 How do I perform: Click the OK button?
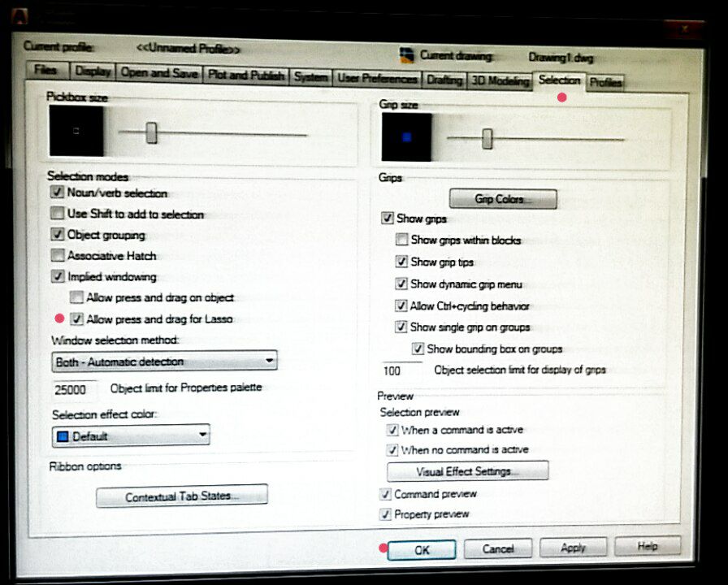click(422, 550)
